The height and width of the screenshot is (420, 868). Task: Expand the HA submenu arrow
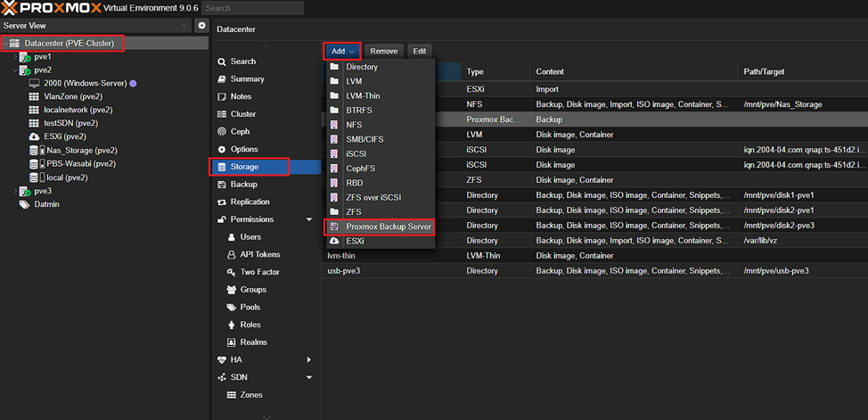309,359
